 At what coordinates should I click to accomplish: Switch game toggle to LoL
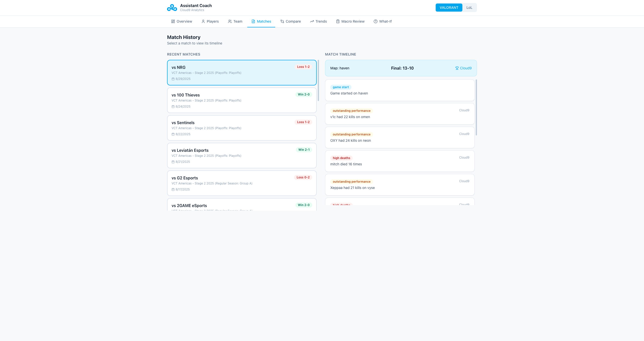[x=469, y=8]
